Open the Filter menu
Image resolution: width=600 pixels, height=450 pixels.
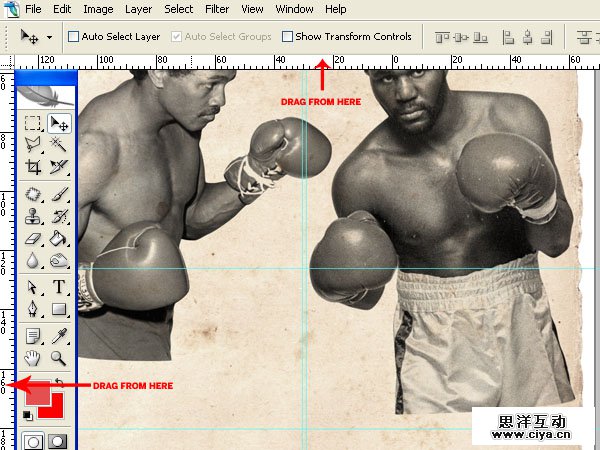click(217, 9)
